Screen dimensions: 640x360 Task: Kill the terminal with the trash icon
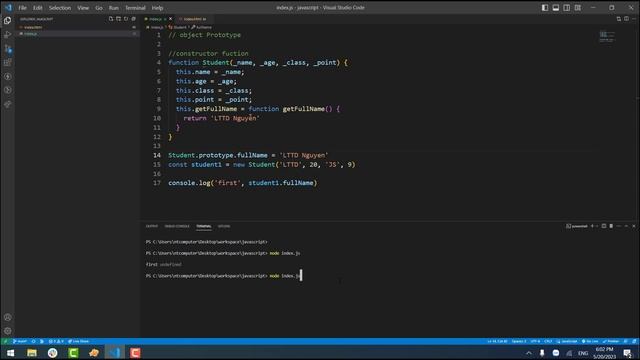(611, 226)
